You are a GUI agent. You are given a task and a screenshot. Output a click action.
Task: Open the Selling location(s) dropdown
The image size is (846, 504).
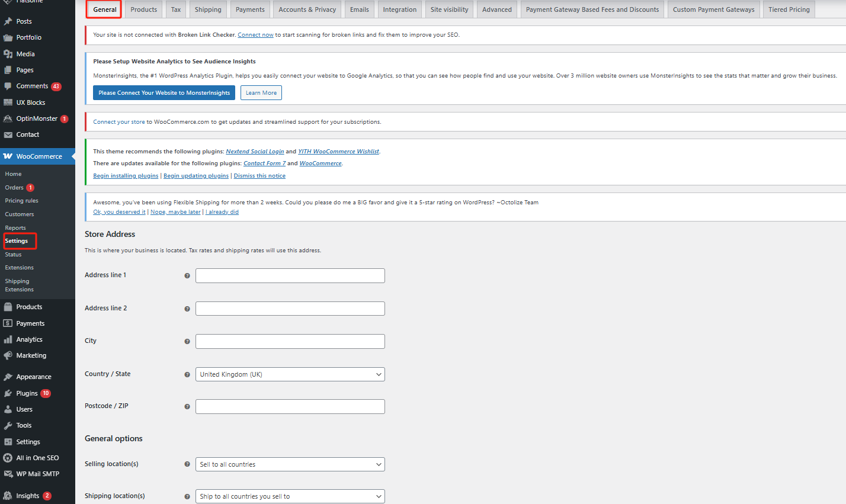click(x=289, y=464)
